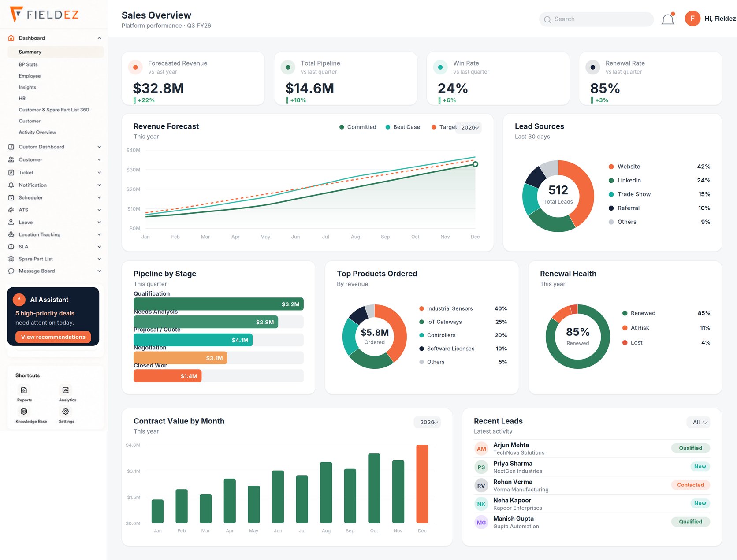
Task: Click the Negotiation $3.1M pipeline bar
Action: [x=180, y=358]
